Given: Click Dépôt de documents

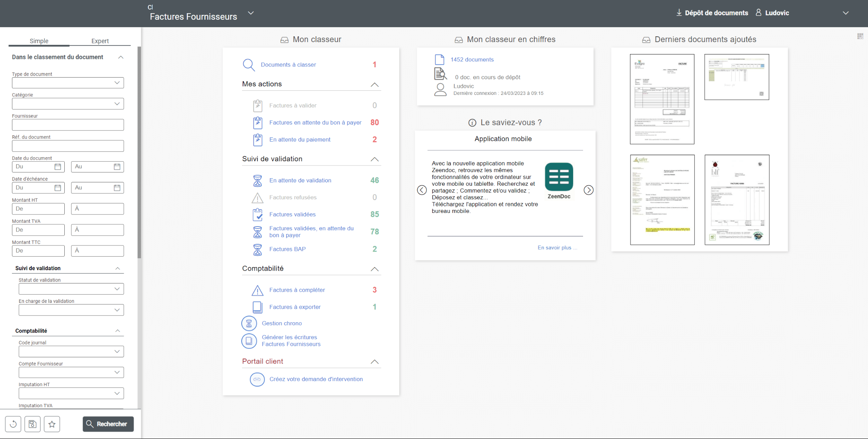Looking at the screenshot, I should coord(712,13).
